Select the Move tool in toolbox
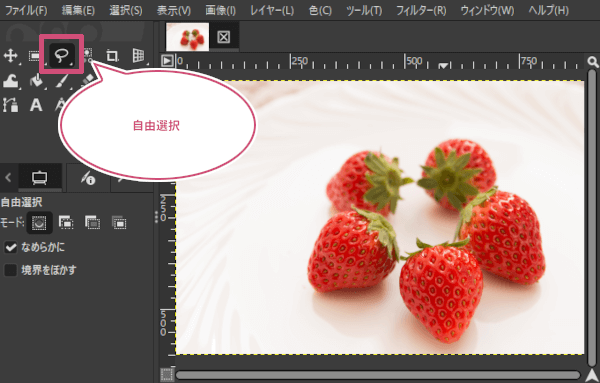 [x=10, y=56]
